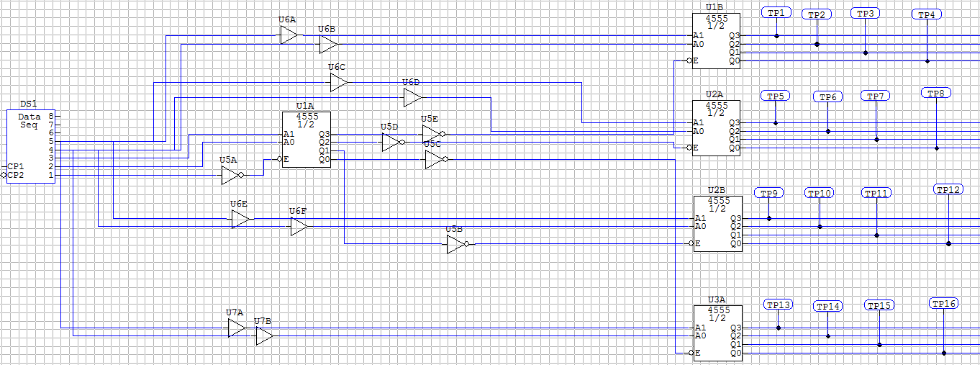Image resolution: width=980 pixels, height=365 pixels.
Task: Select the U5A inverter gate
Action: click(230, 176)
